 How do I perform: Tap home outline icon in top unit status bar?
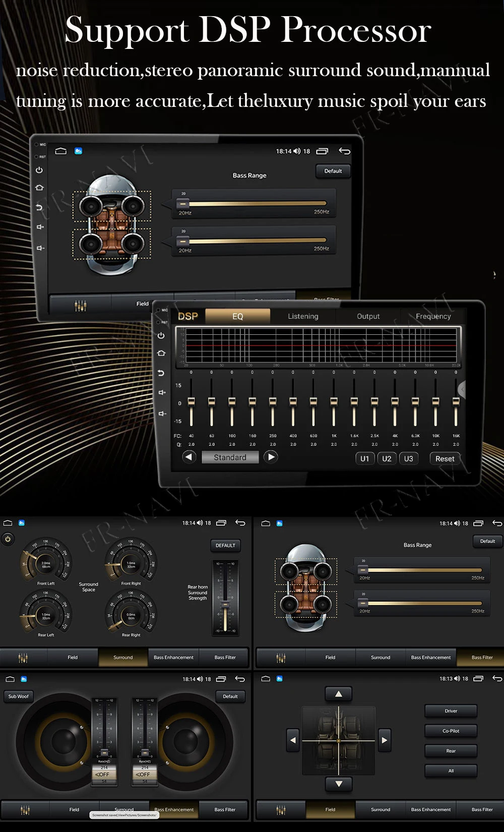point(61,151)
